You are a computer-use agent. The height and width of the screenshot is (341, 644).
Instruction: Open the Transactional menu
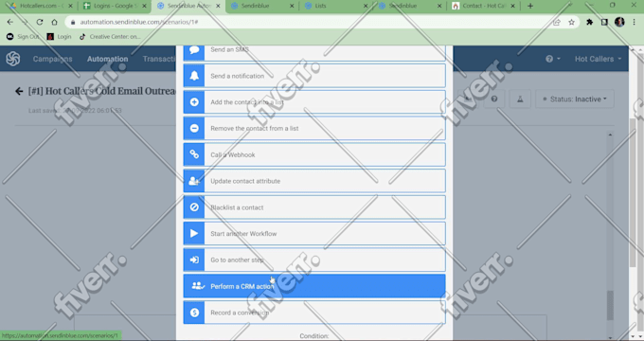159,59
